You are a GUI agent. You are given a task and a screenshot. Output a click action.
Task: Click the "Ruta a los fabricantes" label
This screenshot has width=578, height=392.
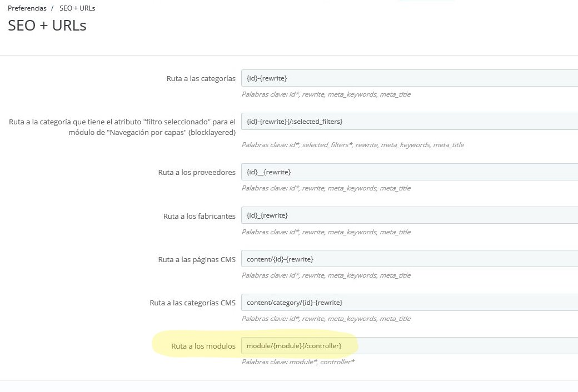tap(200, 216)
